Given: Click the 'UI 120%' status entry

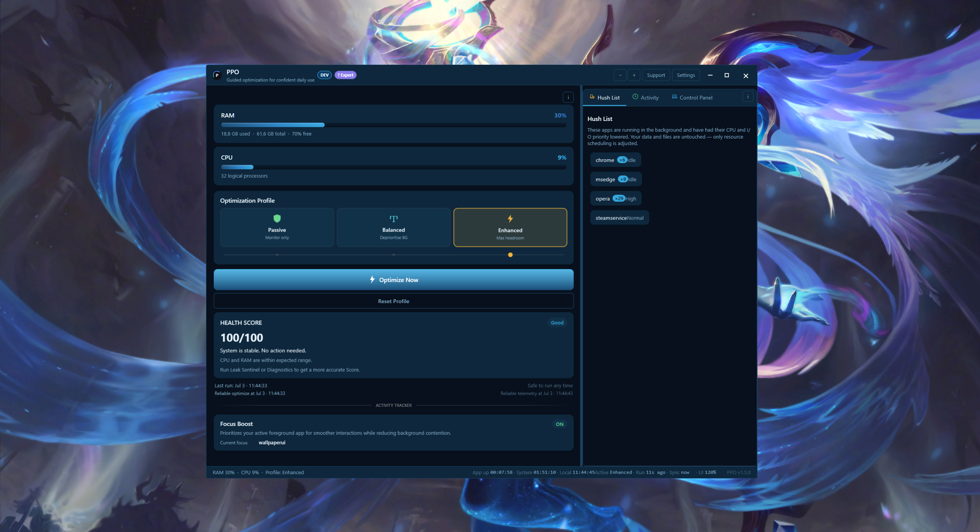Looking at the screenshot, I should coord(707,473).
